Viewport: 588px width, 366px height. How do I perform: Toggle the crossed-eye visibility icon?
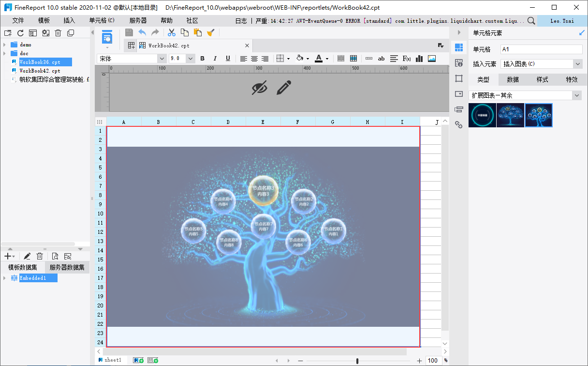[260, 88]
